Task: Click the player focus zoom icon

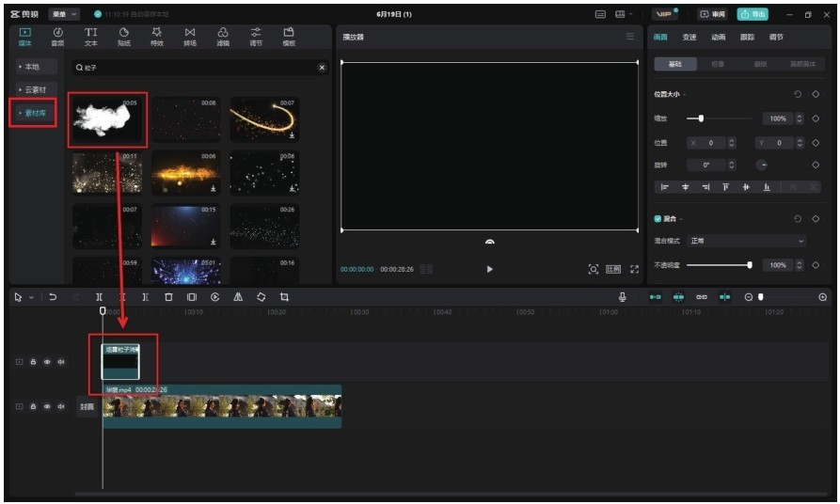Action: tap(593, 269)
